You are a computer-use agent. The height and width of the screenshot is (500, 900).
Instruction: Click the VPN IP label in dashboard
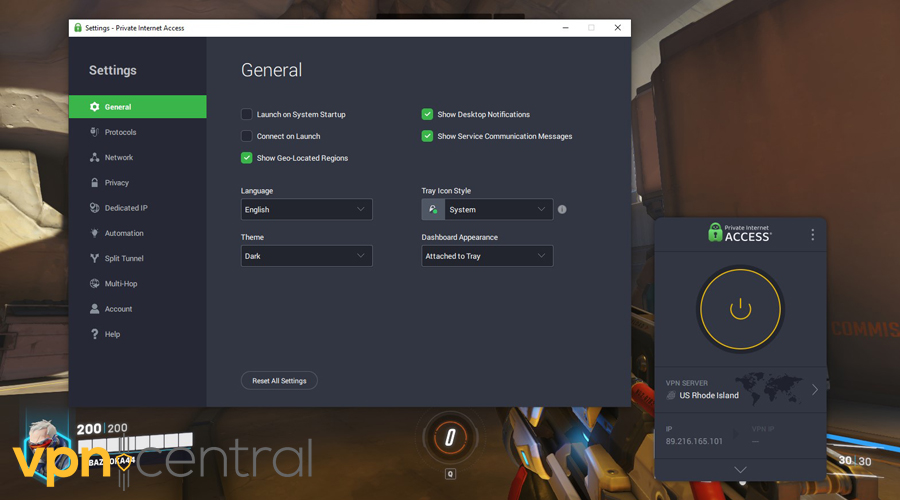pos(763,429)
